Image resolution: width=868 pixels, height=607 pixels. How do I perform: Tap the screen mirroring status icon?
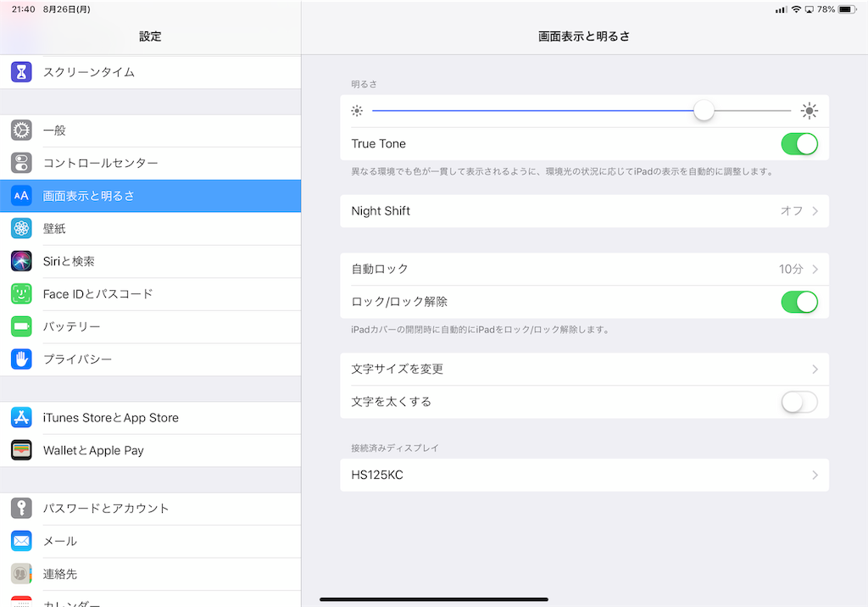click(810, 9)
